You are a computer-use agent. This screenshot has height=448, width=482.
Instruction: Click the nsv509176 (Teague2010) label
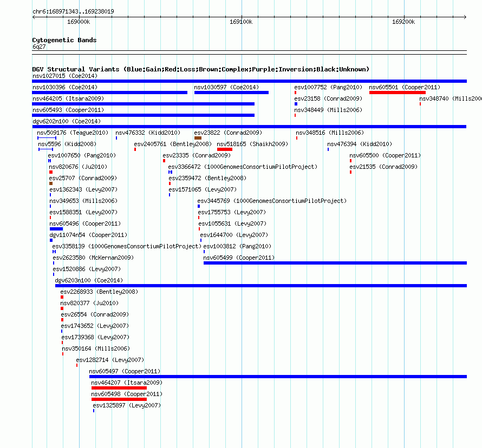click(73, 133)
